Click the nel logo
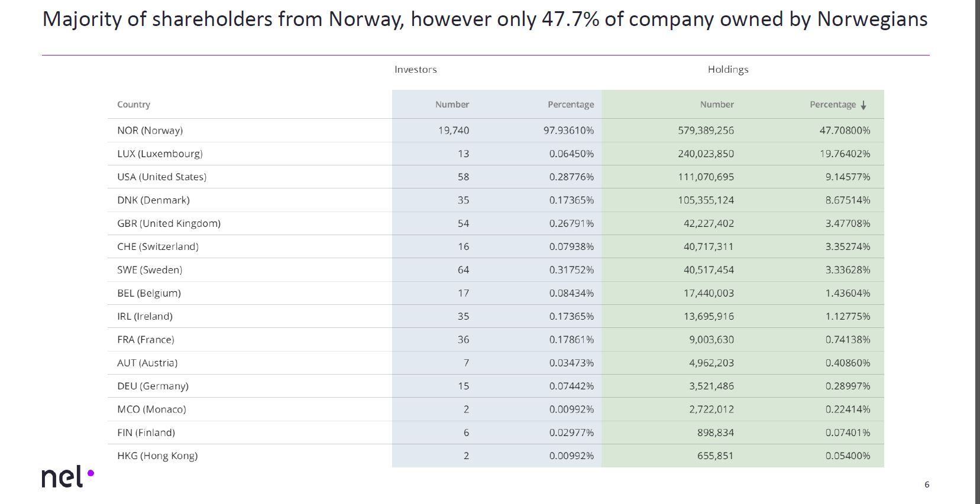 (x=67, y=477)
